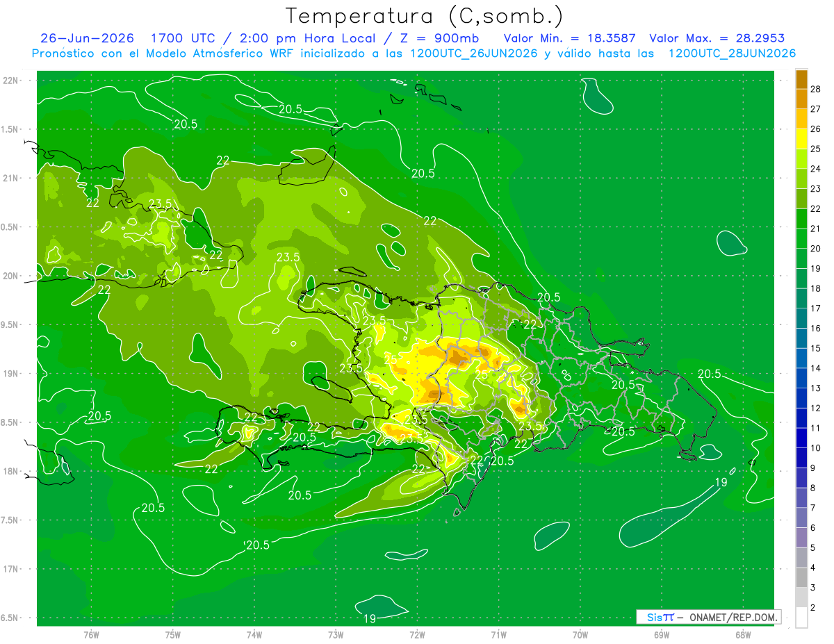Click the legend scale label 9
The width and height of the screenshot is (834, 644).
(814, 468)
